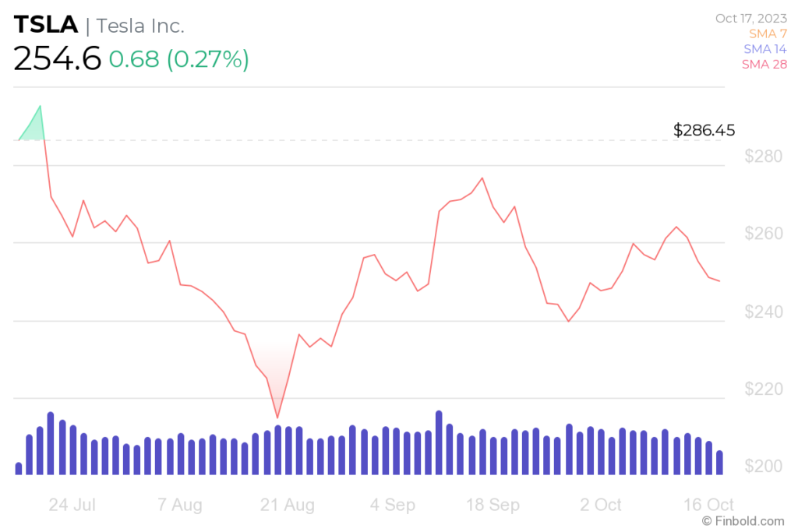Click the green 0.68 (0.27%) change value
The width and height of the screenshot is (798, 532).
pyautogui.click(x=178, y=59)
